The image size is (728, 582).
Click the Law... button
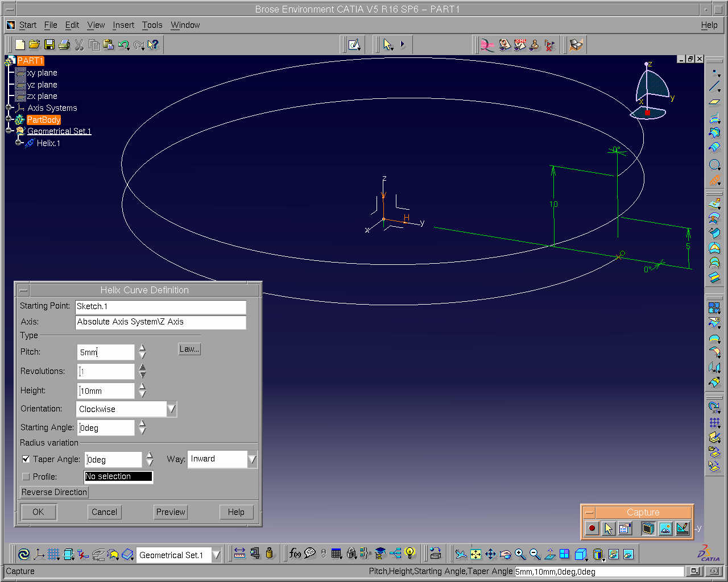pos(189,349)
